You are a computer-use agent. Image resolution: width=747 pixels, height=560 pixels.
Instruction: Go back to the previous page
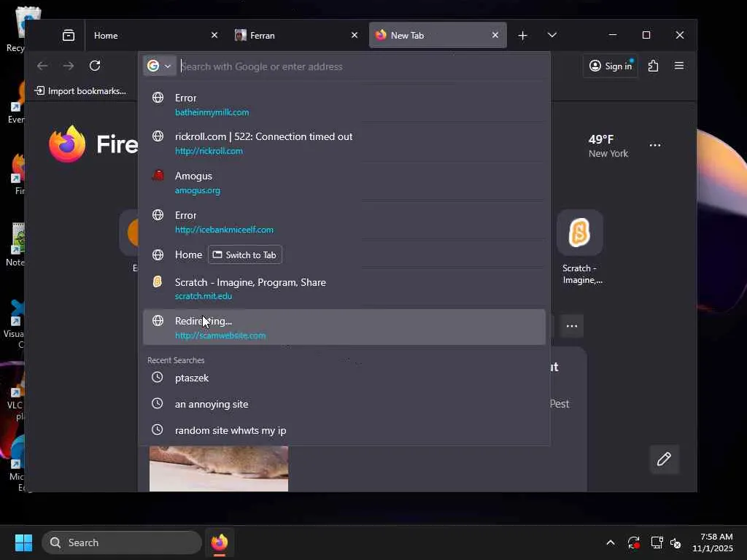coord(42,66)
